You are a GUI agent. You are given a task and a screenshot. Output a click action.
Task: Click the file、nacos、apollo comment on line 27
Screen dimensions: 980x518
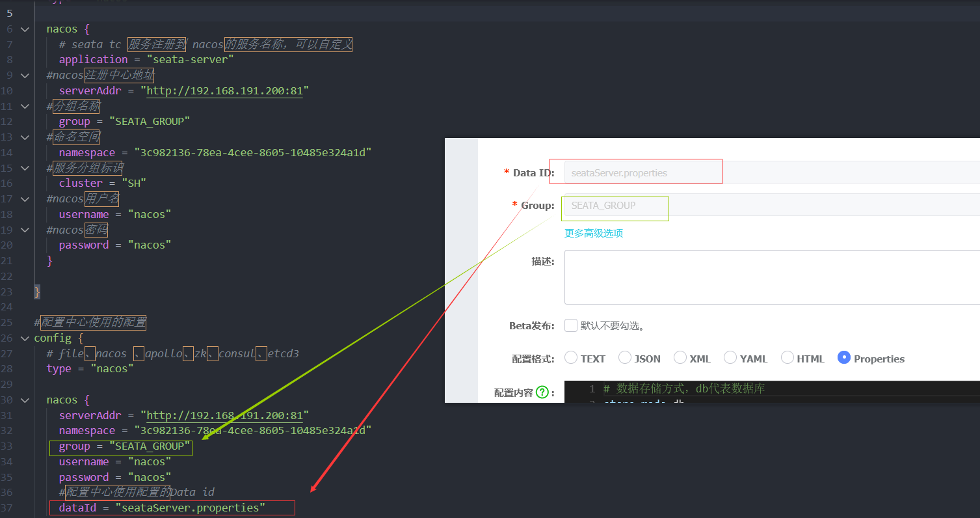tap(172, 353)
